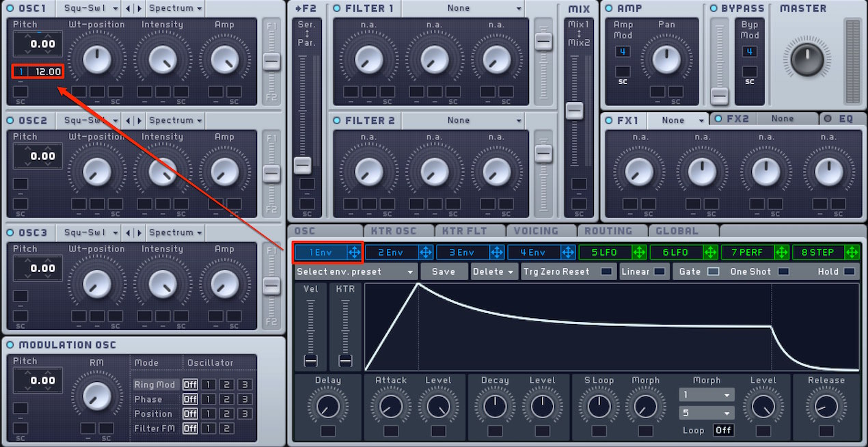
Task: Click the 1Env modulation drag handle icon
Action: pos(354,252)
